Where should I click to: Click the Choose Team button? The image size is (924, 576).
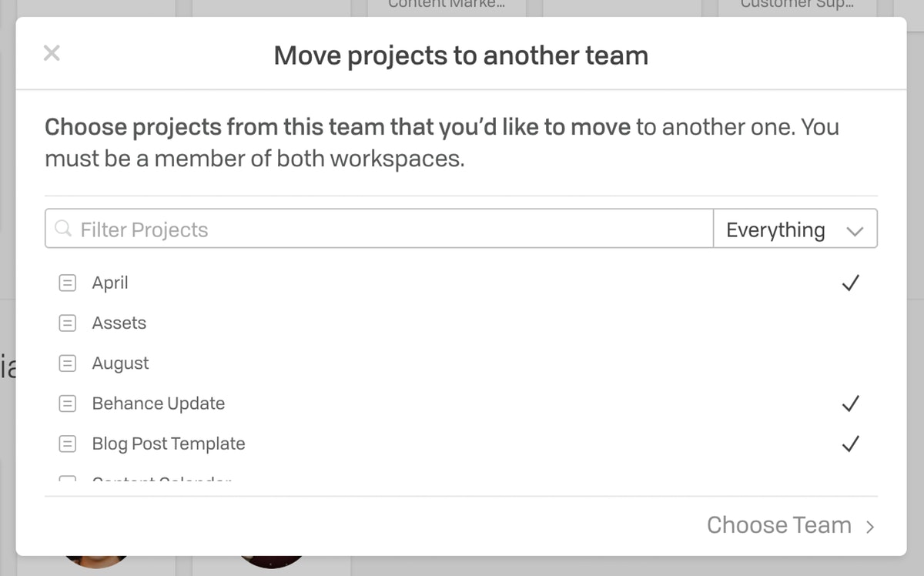point(791,525)
